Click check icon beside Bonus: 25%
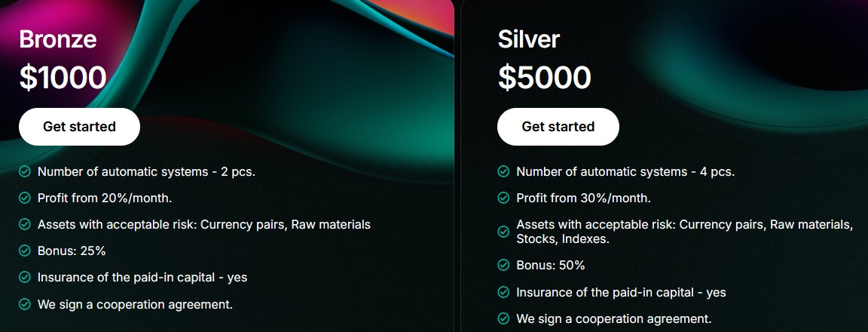The height and width of the screenshot is (332, 868). [x=25, y=251]
